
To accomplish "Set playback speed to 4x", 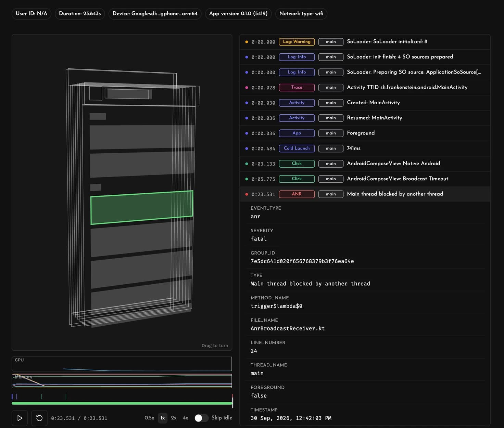I will [x=186, y=418].
